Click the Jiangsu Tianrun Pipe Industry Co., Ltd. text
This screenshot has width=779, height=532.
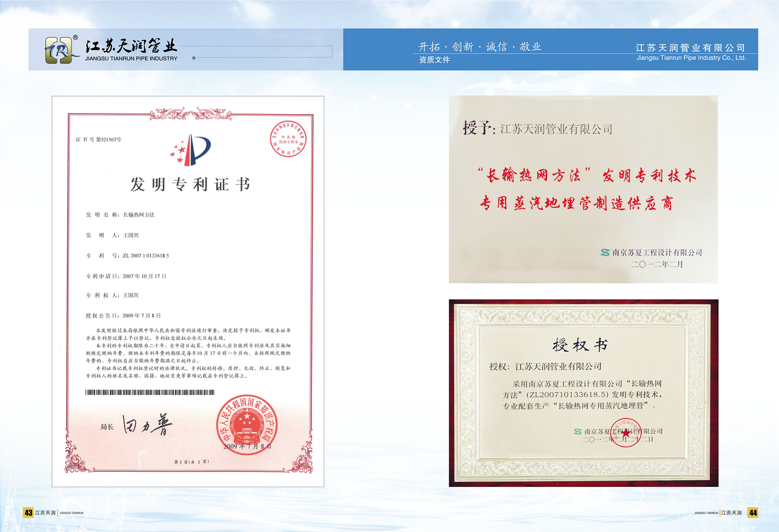tap(691, 58)
